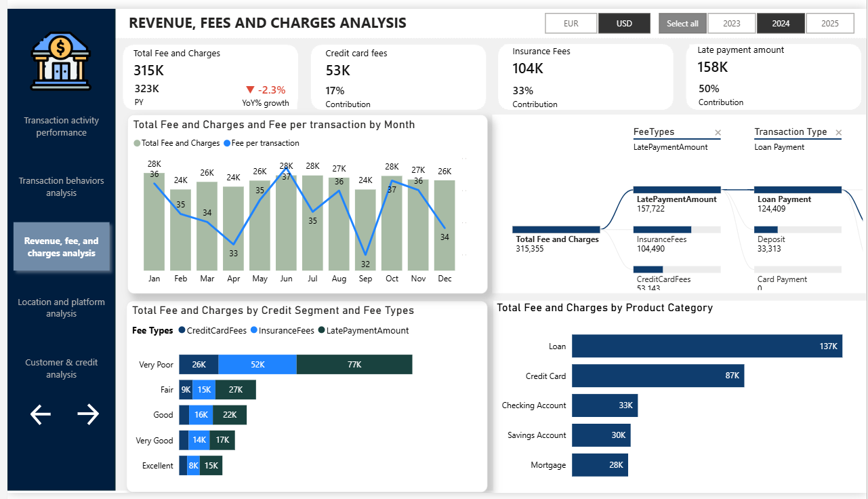This screenshot has width=868, height=499.
Task: Click the Loan bar in Product Category chart
Action: pos(706,346)
